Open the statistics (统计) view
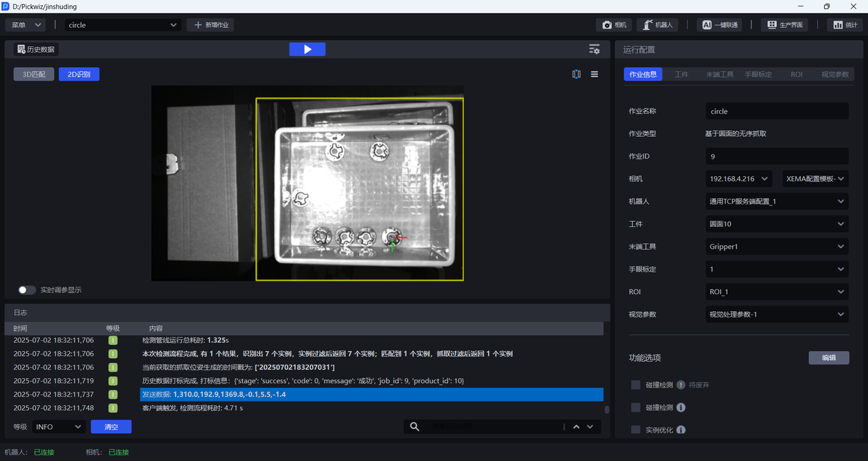Image resolution: width=868 pixels, height=461 pixels. pos(844,25)
